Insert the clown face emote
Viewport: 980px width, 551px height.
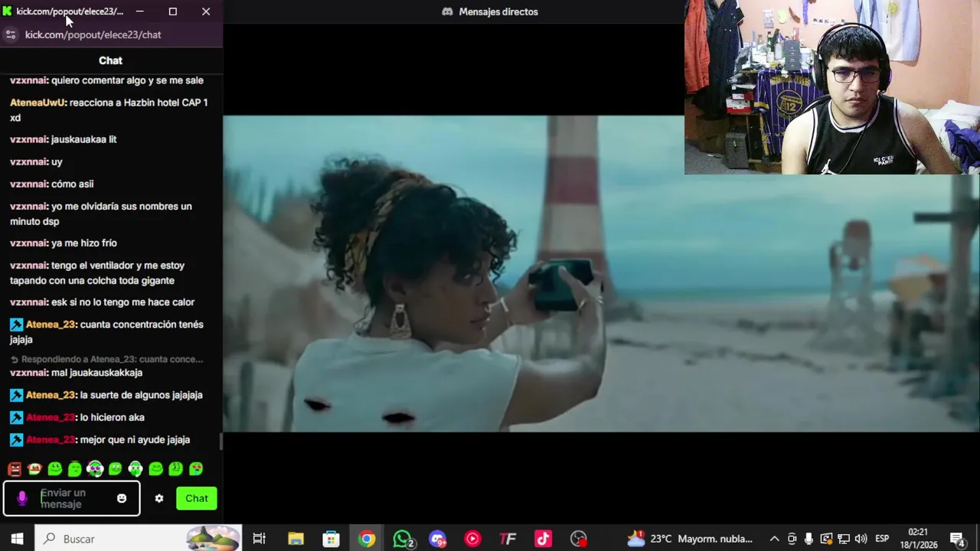[34, 469]
